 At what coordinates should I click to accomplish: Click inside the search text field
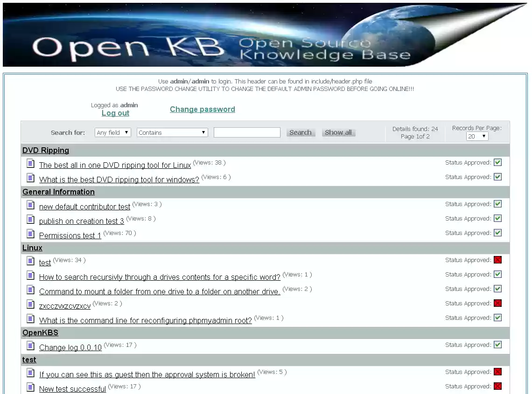(247, 132)
